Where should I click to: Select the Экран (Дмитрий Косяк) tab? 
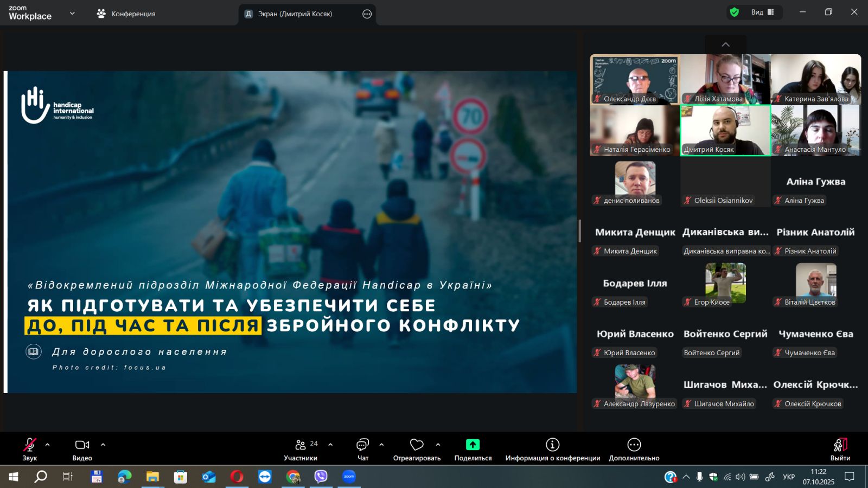click(295, 14)
